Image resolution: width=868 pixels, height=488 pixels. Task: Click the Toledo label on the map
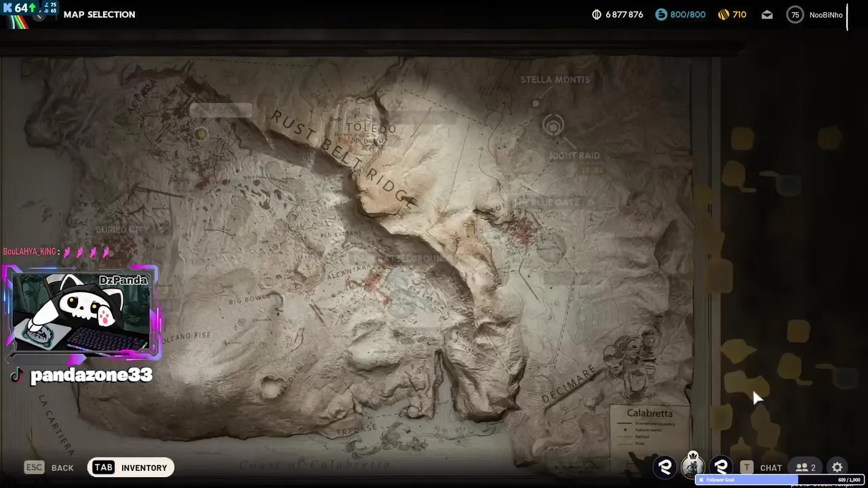370,127
